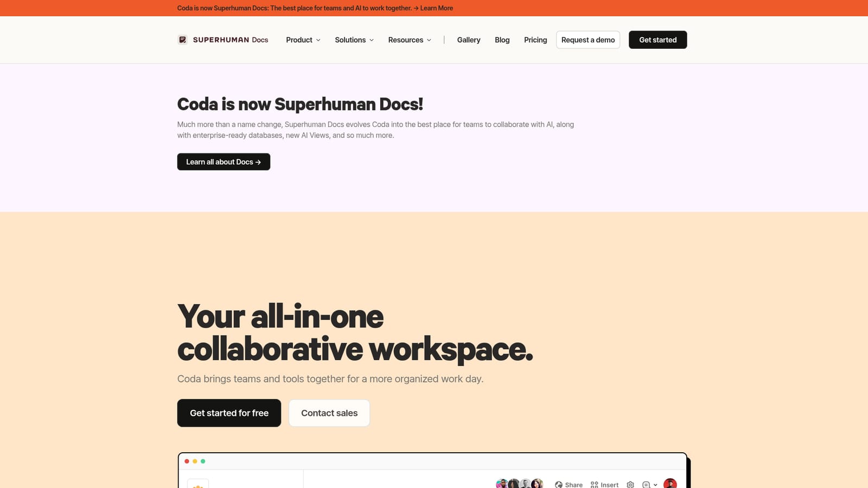This screenshot has width=868, height=488.
Task: Click the Contact sales button
Action: point(329,413)
